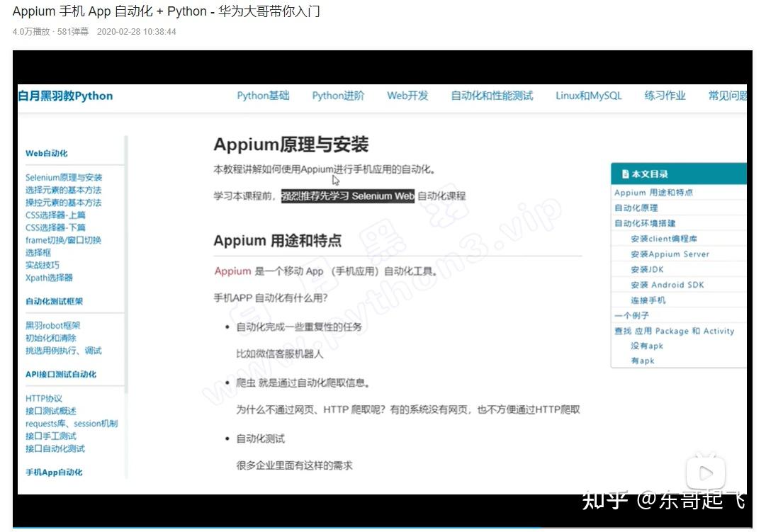Select the 自动化和性能测试 nav tab
The width and height of the screenshot is (766, 532).
click(x=491, y=96)
